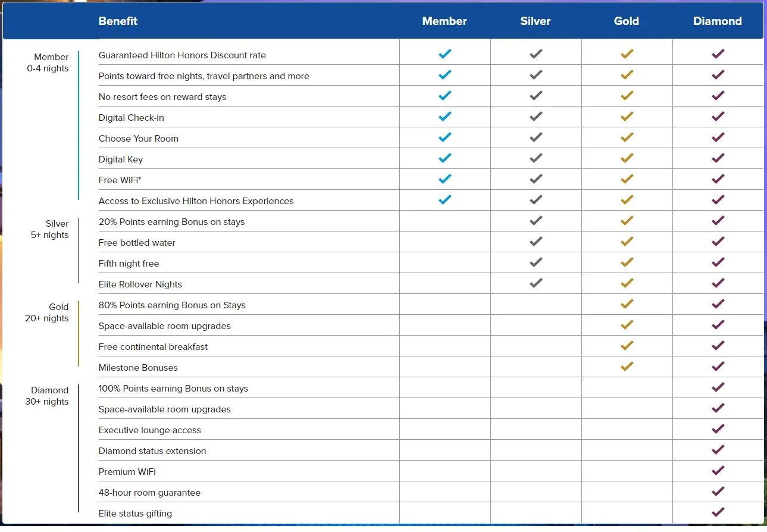Click the Access to Exclusive Hilton Honors Experiences text
The image size is (767, 532).
(196, 201)
